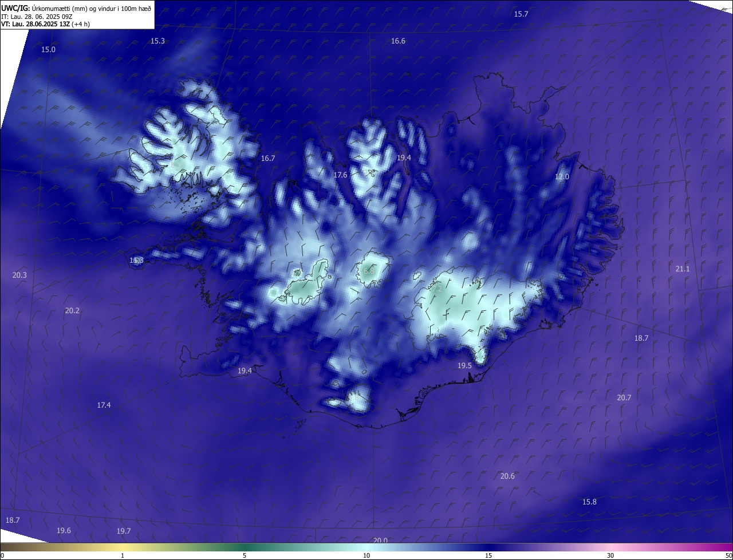The image size is (733, 560).
Task: Select the 19.7 value label on the map
Action: coord(124,531)
